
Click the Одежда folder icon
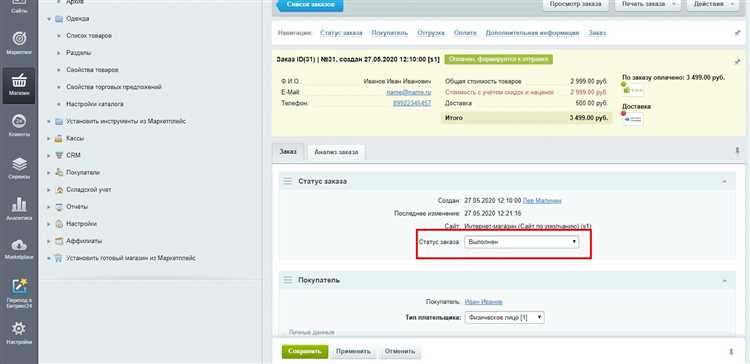click(x=59, y=19)
